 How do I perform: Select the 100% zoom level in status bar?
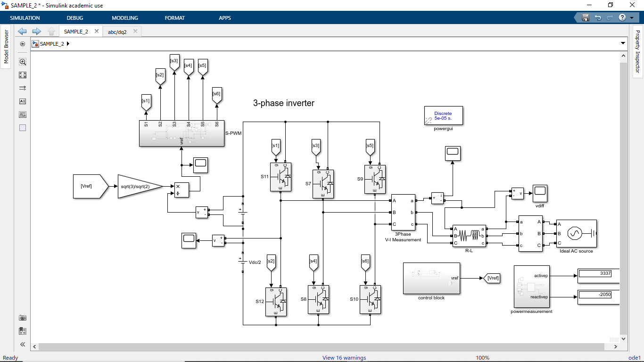(x=482, y=358)
